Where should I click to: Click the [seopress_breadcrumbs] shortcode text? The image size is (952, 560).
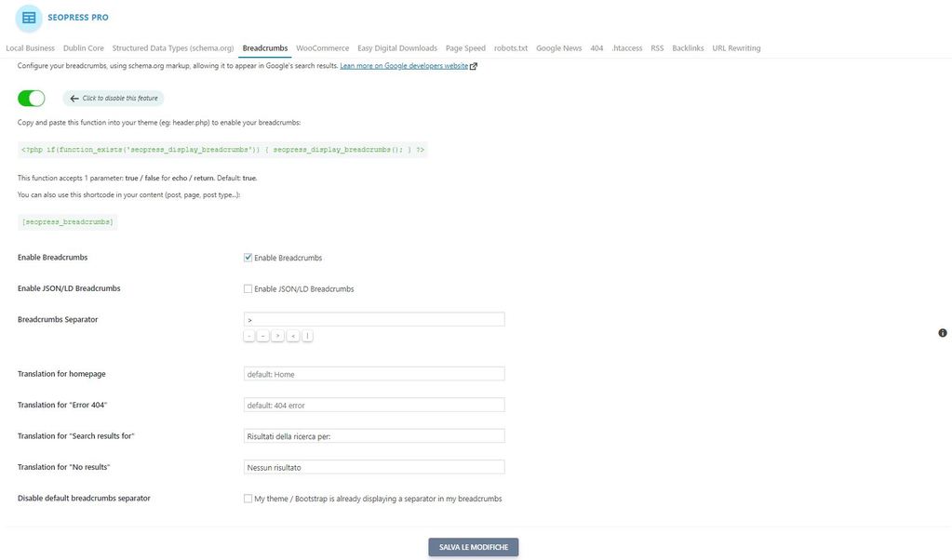coord(67,222)
